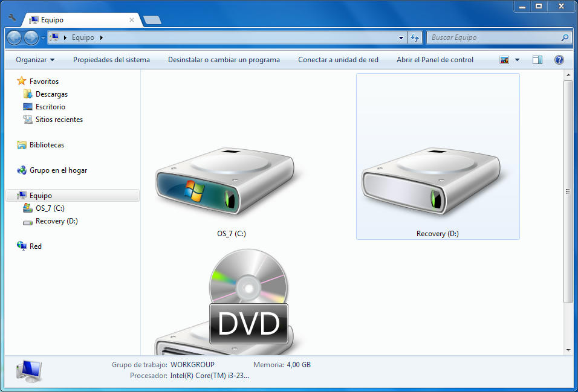Click the Intel(R) Core(TM) processor text

(x=209, y=376)
